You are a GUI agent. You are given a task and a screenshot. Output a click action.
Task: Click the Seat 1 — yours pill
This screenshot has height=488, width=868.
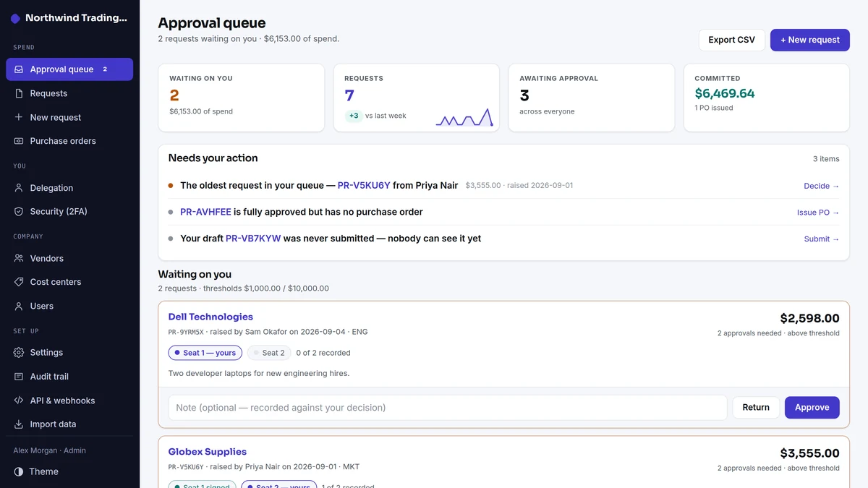(x=205, y=353)
